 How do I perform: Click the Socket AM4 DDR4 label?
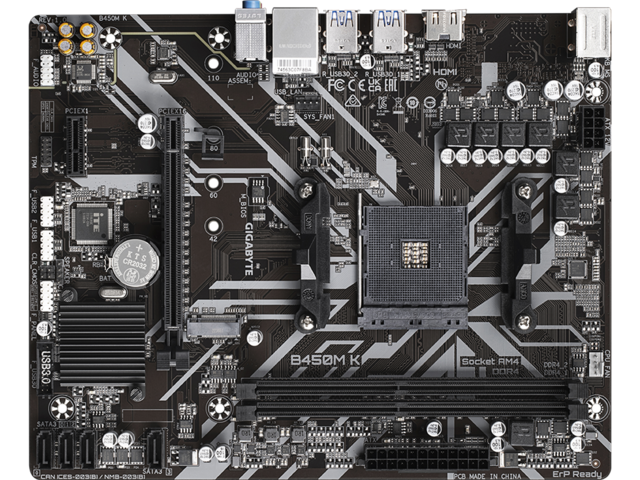coord(491,363)
